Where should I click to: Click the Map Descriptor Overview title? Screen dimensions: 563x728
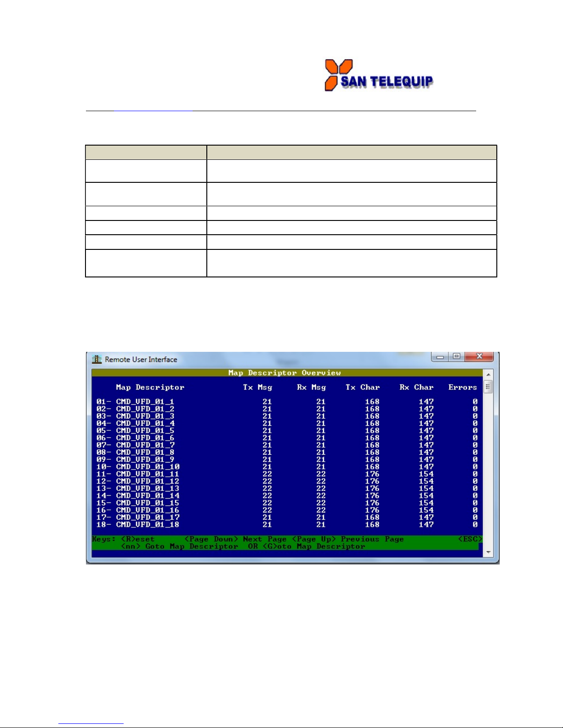[x=284, y=372]
